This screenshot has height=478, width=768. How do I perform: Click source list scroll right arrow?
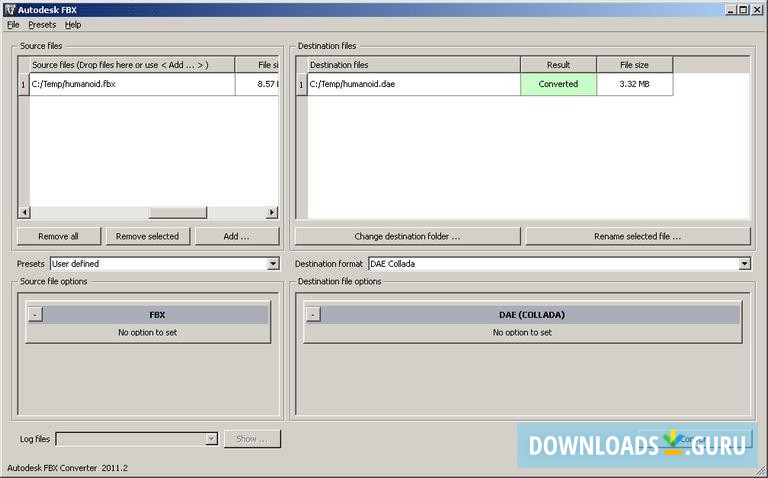pos(272,212)
